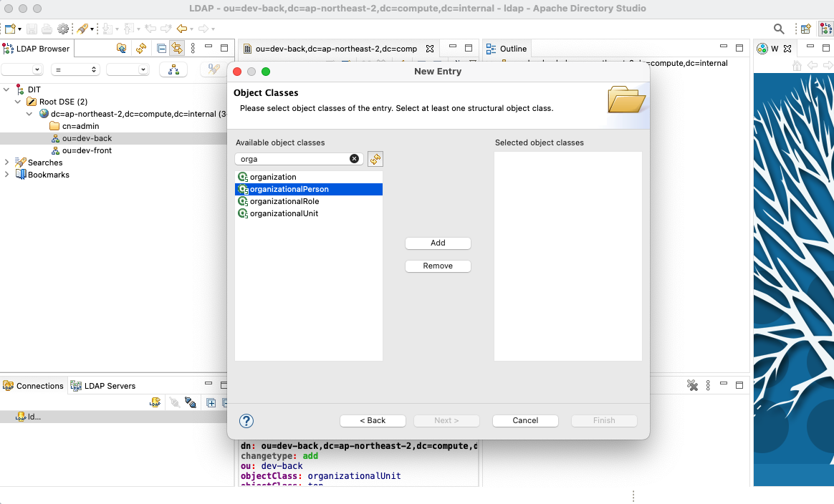Click the subtree scope button in quick search
This screenshot has width=834, height=504.
(173, 69)
